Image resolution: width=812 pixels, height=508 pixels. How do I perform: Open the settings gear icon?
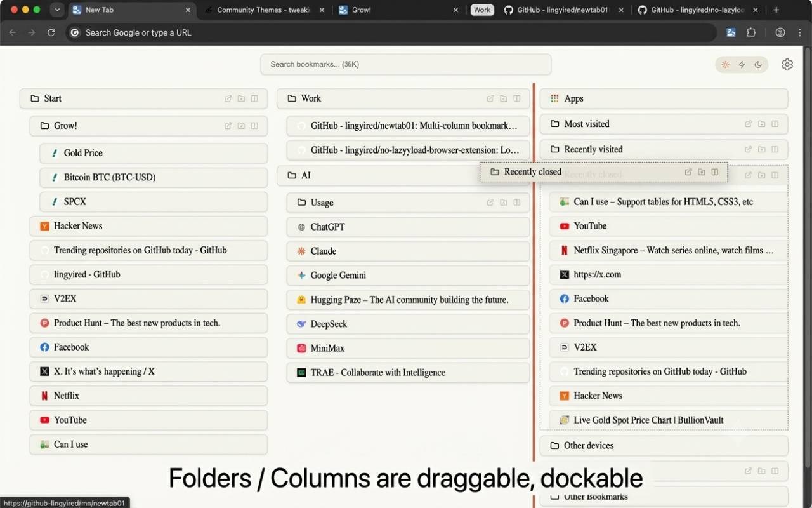[x=787, y=64]
